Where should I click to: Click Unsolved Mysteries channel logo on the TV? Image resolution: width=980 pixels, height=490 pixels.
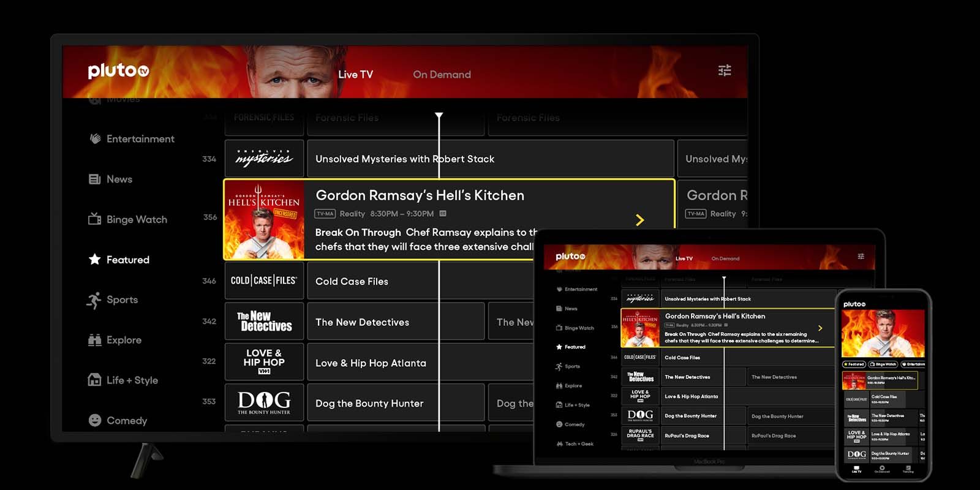point(264,159)
